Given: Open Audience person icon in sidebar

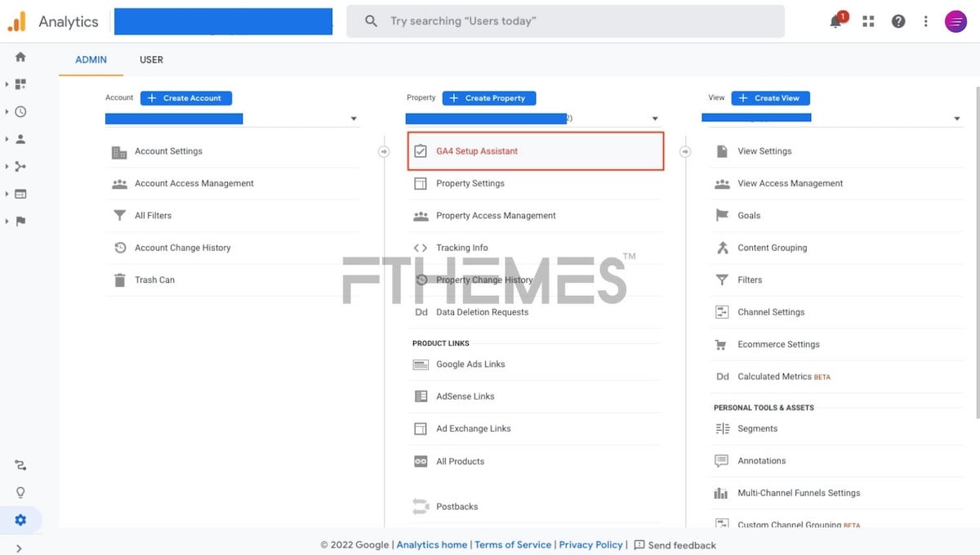Looking at the screenshot, I should click(20, 139).
